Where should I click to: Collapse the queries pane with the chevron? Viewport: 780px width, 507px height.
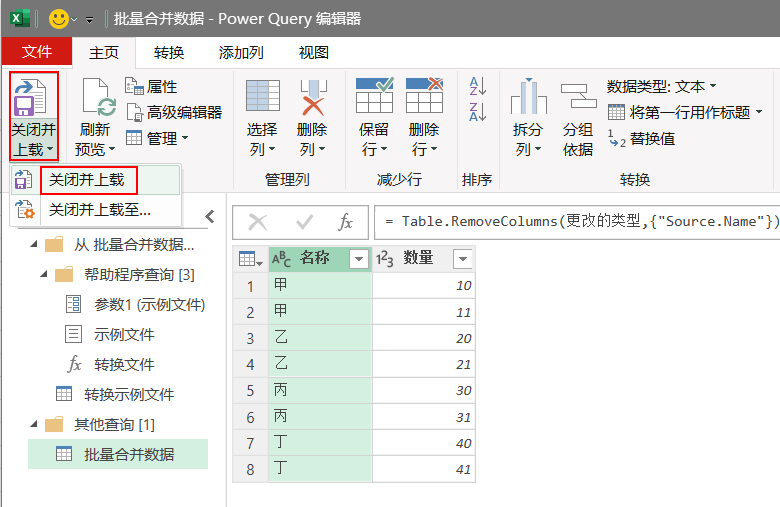(x=210, y=216)
